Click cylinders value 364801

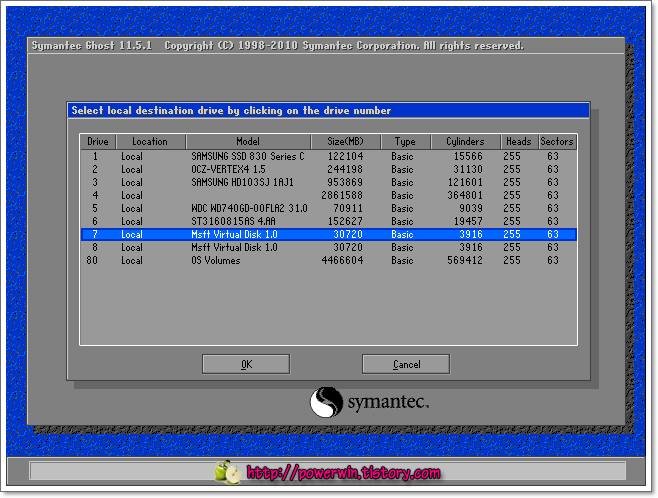point(465,196)
